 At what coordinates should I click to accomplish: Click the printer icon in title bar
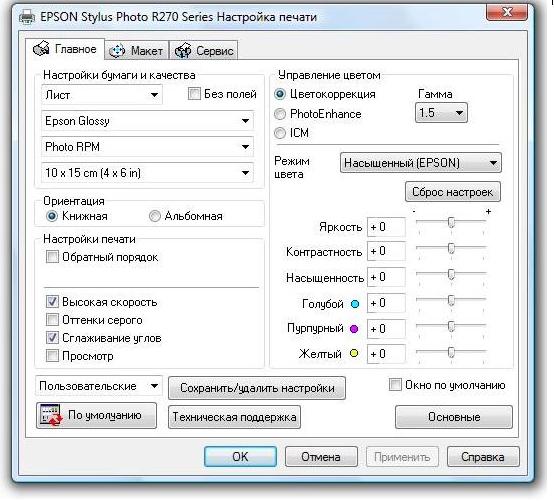[x=27, y=17]
